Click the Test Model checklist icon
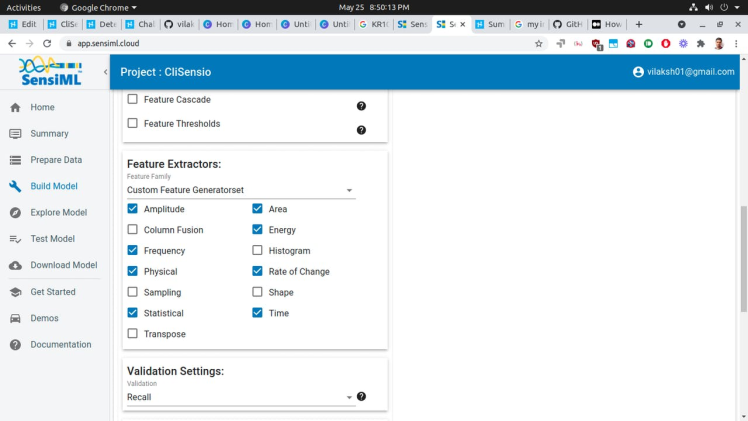The image size is (748, 421). (15, 239)
